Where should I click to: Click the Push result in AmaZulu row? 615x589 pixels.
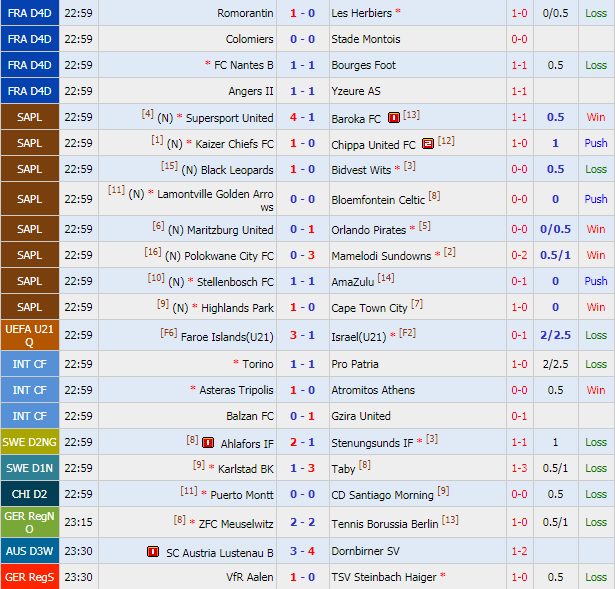point(596,281)
